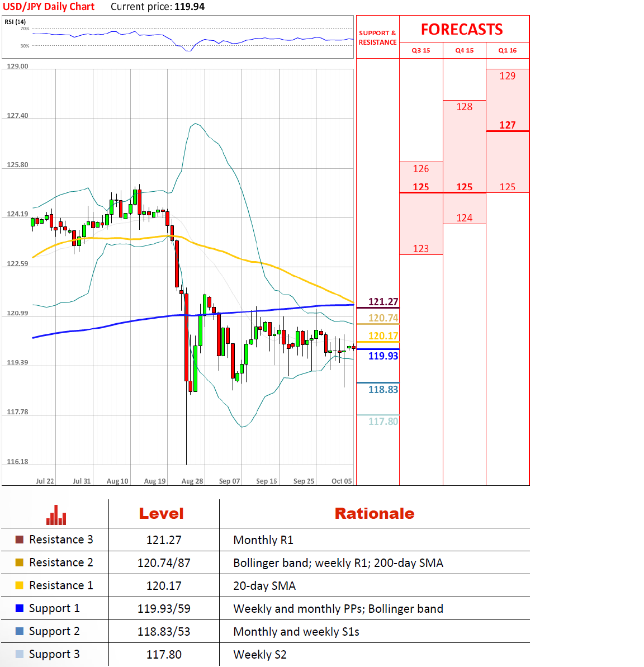Click the 70% RSI axis label
The width and height of the screenshot is (644, 667).
[x=25, y=29]
